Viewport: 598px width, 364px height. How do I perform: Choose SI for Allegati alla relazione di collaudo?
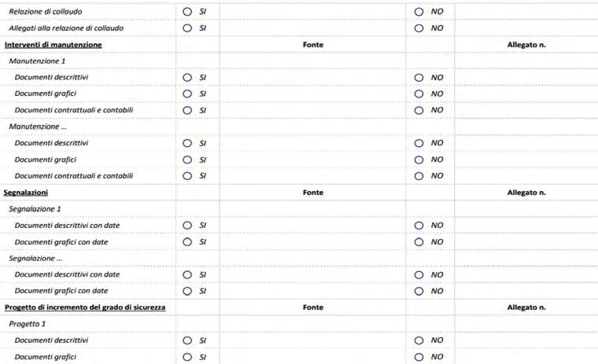(187, 28)
